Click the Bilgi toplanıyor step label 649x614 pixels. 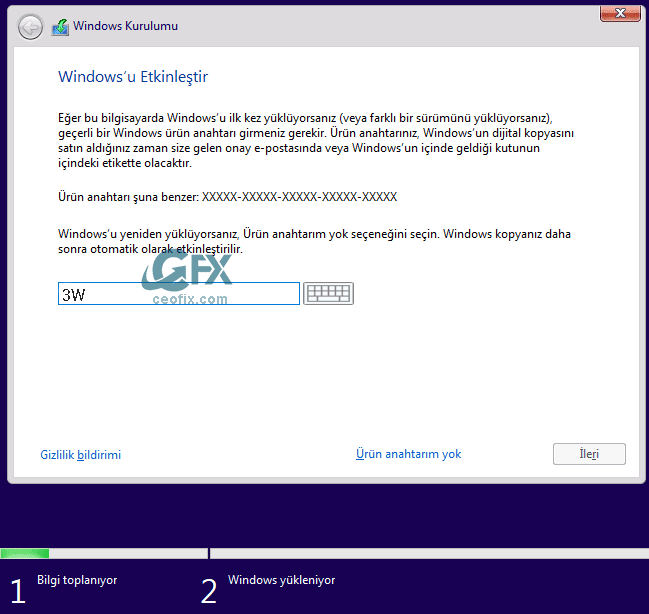click(77, 580)
